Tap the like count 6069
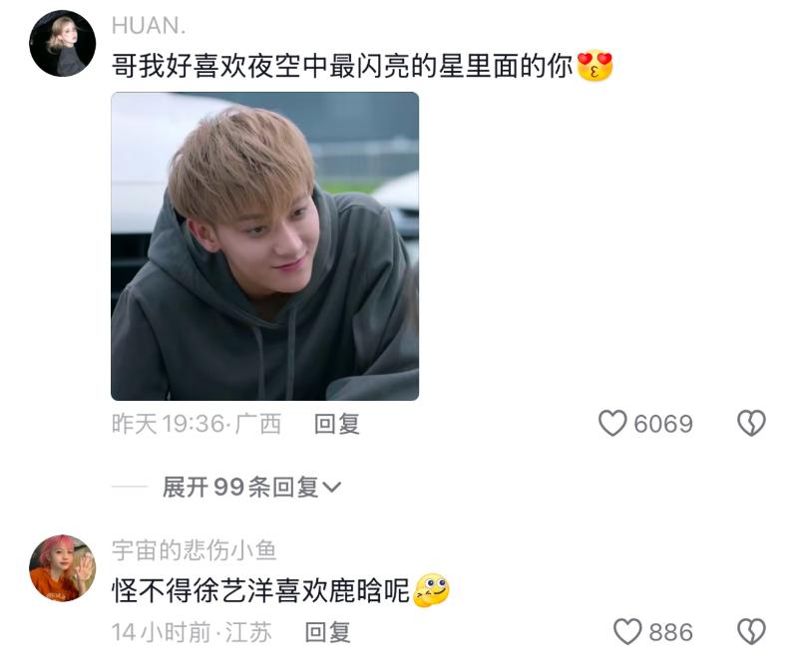 pos(663,424)
